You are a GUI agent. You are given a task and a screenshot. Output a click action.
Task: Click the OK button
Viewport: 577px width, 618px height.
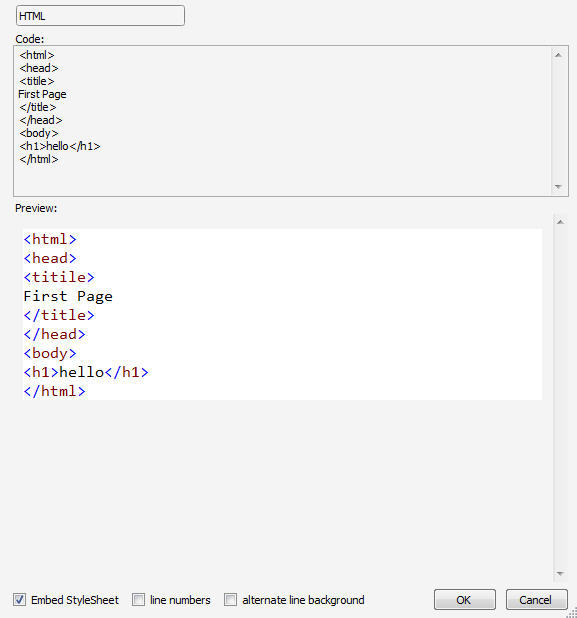(x=465, y=600)
